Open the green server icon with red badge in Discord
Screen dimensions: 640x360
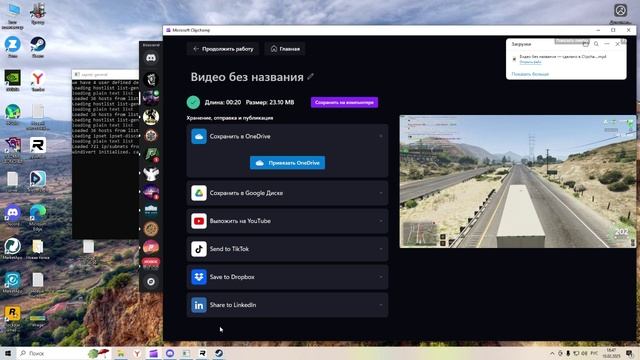(x=151, y=155)
